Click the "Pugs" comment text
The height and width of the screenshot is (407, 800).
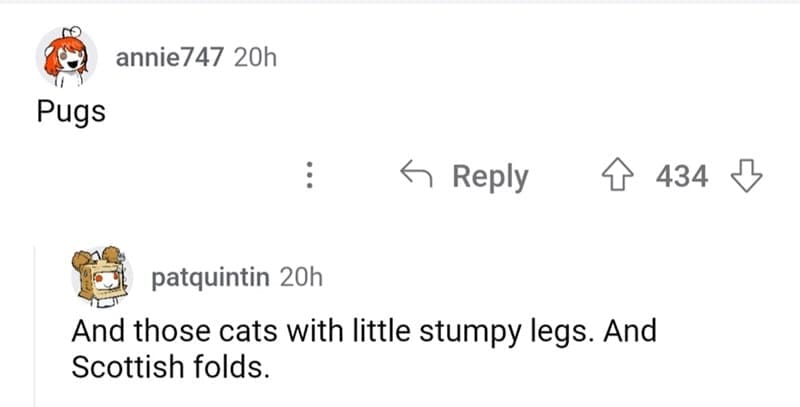[x=70, y=112]
